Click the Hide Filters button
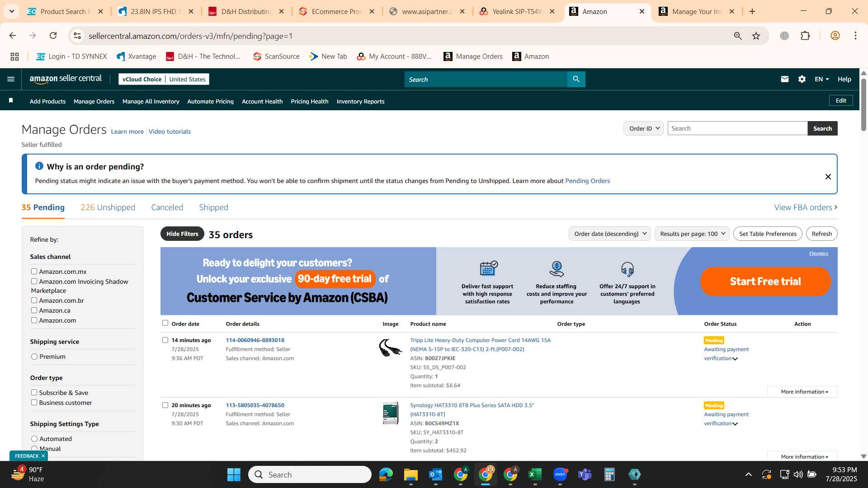 (182, 234)
